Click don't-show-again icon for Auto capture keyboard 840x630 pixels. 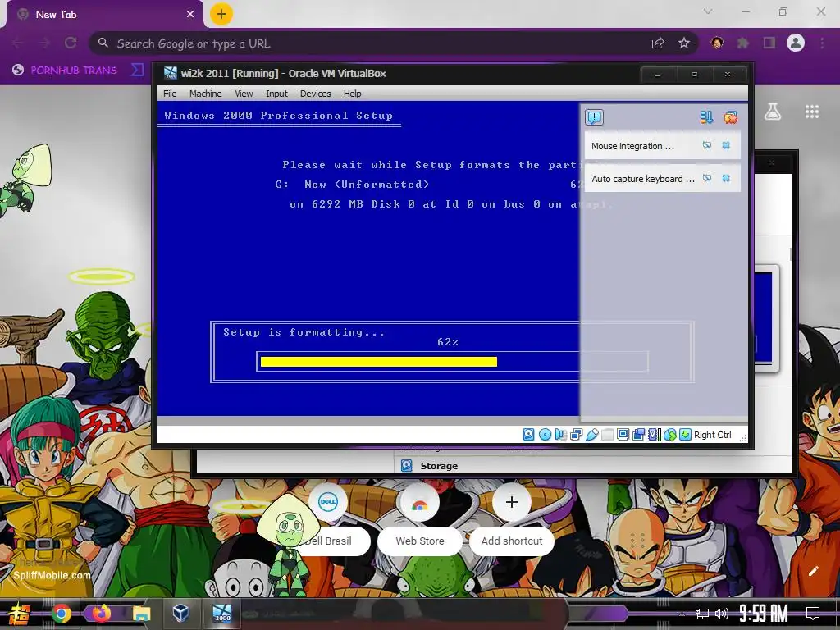click(707, 178)
